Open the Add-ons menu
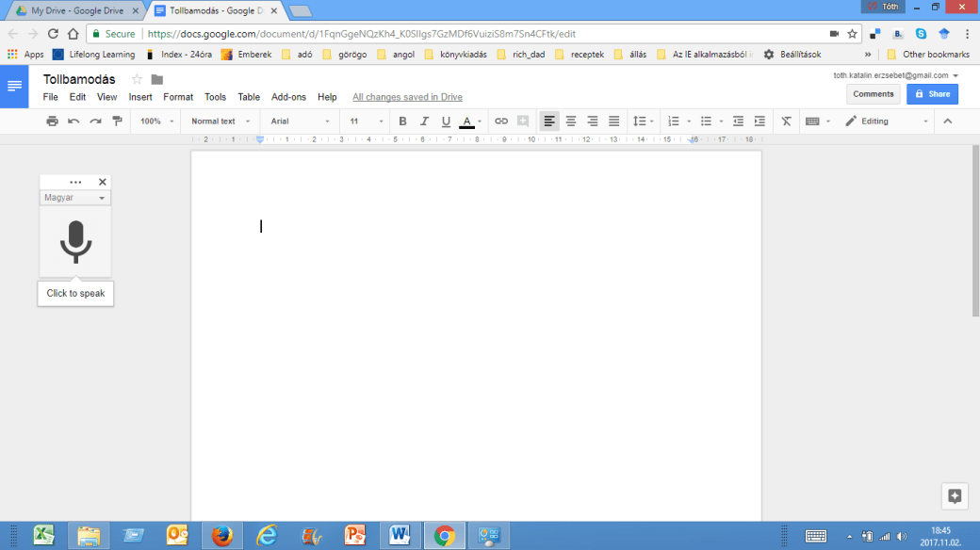980x550 pixels. (x=288, y=97)
